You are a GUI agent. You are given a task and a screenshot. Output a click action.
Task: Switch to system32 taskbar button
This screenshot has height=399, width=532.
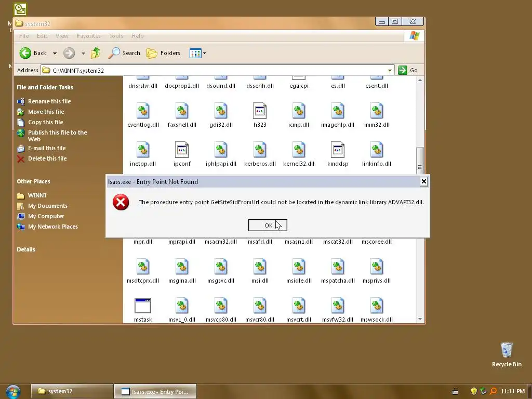pos(72,391)
